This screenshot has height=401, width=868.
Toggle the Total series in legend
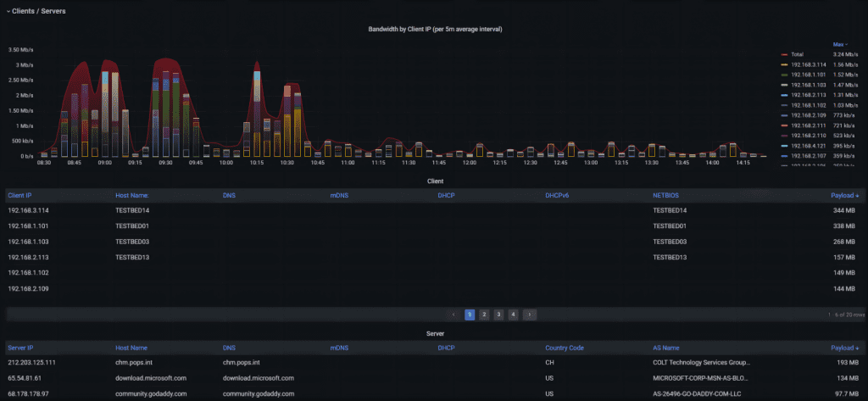point(797,54)
